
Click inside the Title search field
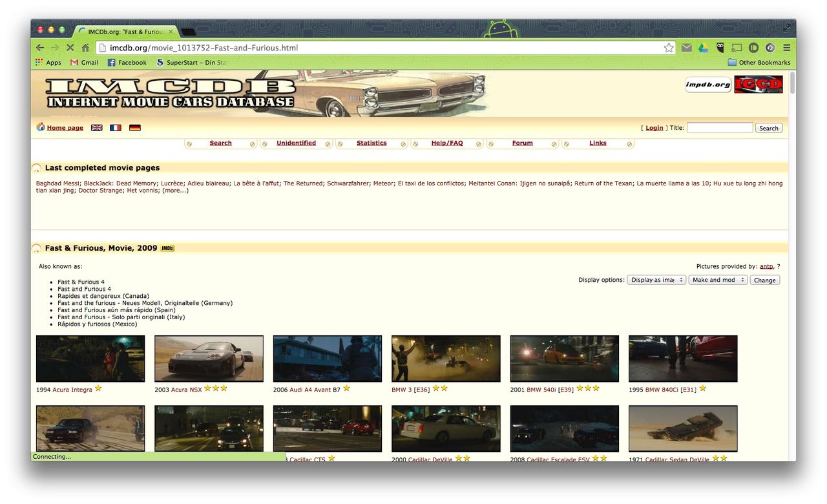[719, 127]
